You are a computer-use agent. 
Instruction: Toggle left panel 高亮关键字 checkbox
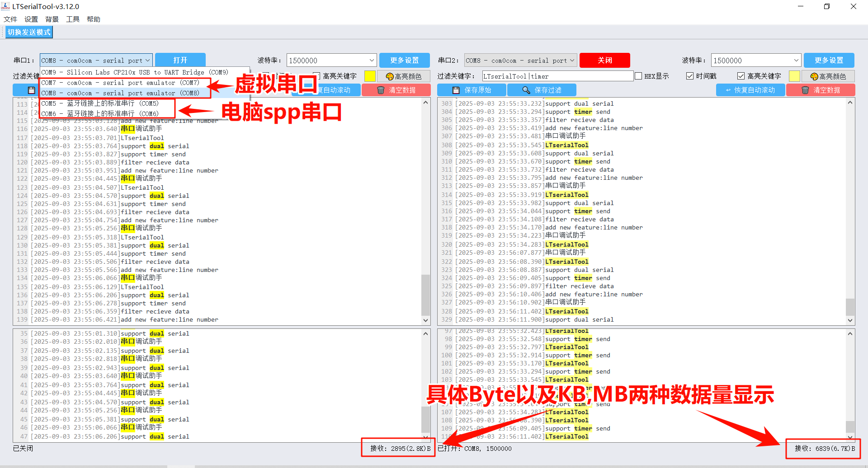point(316,76)
